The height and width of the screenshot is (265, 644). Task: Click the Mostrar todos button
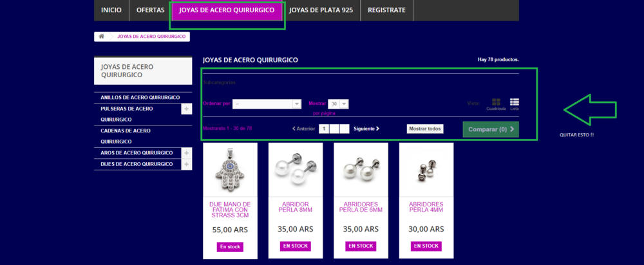point(425,129)
